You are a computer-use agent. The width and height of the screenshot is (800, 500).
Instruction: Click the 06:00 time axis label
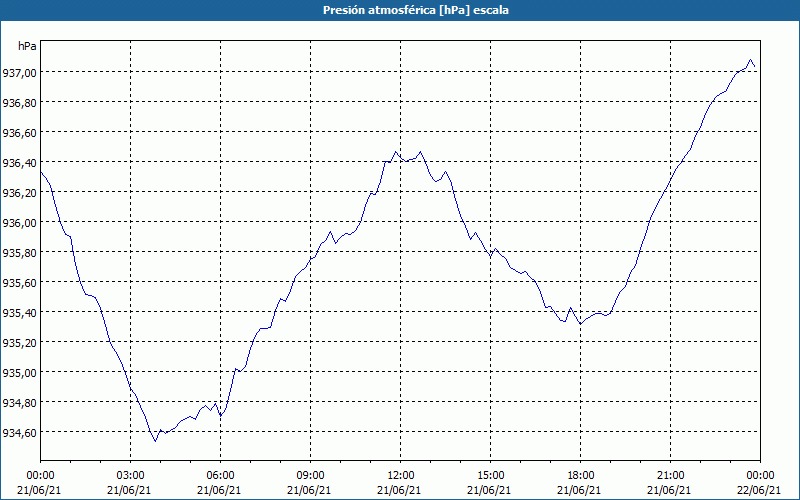pos(220,476)
